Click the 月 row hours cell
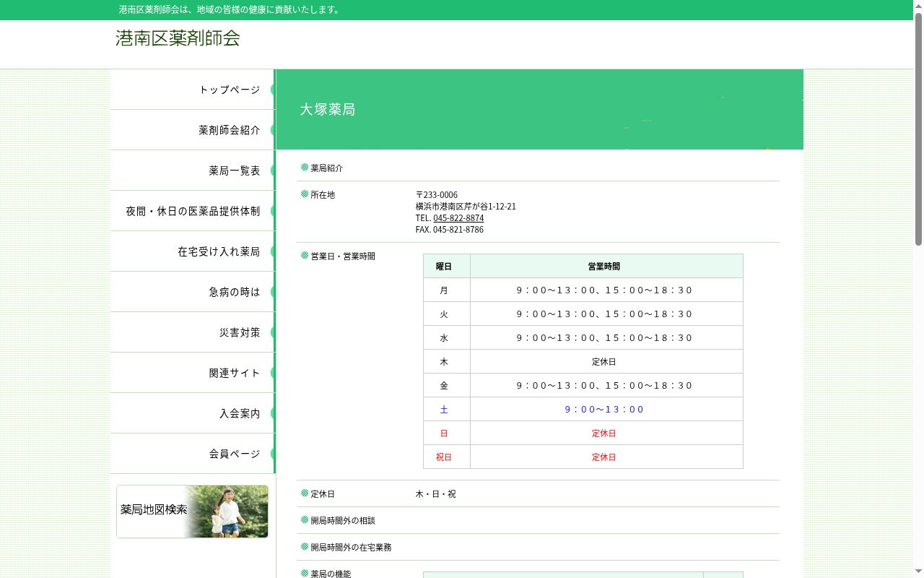The image size is (924, 578). point(606,290)
